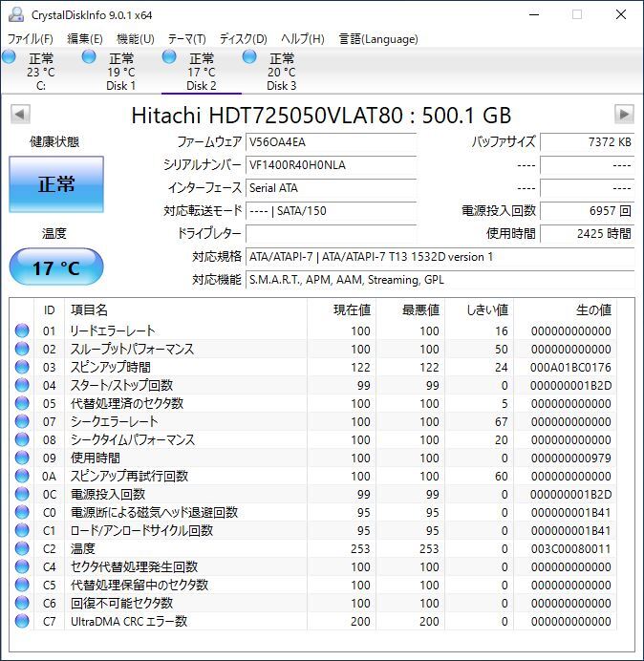The height and width of the screenshot is (661, 644).
Task: Click the ID column header
Action: tap(50, 309)
